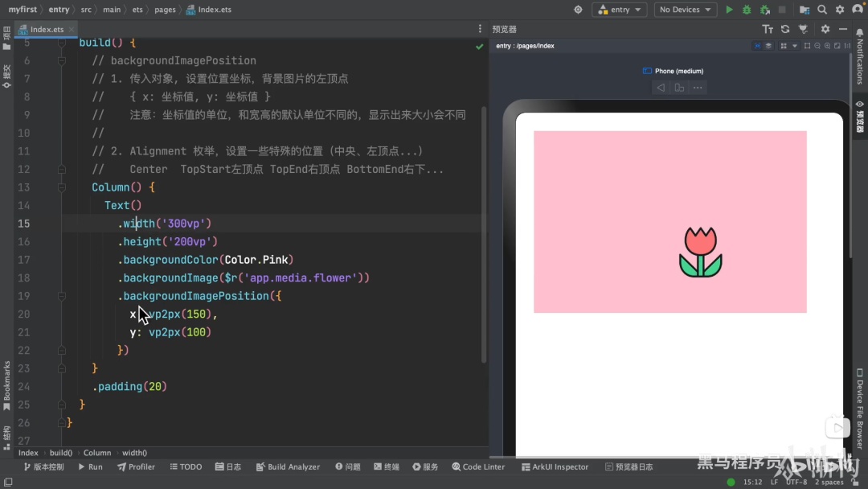868x489 pixels.
Task: Open the previewer panel settings gear
Action: click(825, 29)
